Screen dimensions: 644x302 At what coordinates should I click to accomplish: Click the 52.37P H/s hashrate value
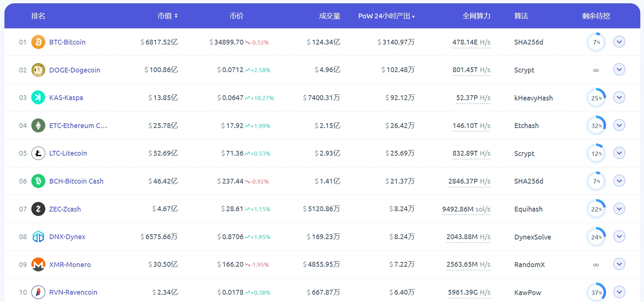pos(473,97)
